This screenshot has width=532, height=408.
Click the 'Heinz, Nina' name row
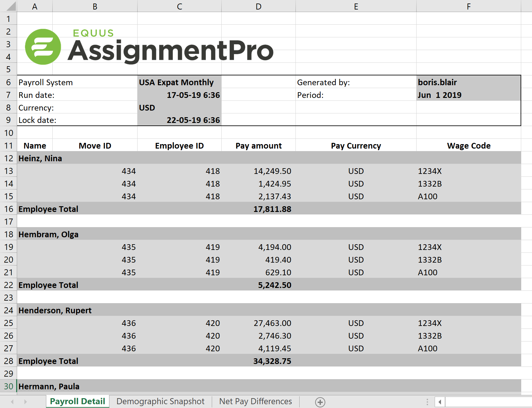click(269, 158)
